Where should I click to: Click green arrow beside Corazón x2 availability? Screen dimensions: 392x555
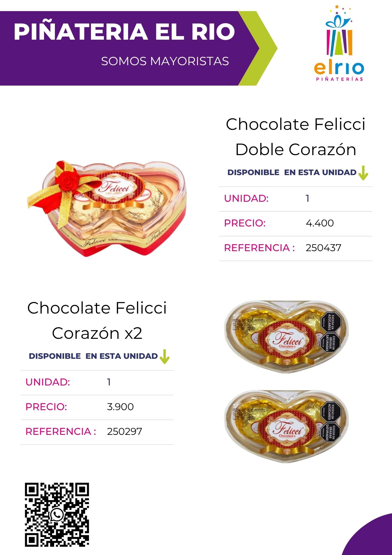164,357
